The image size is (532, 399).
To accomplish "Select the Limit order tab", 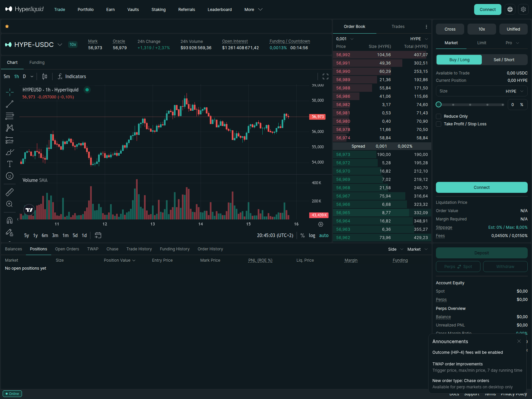I will point(482,43).
